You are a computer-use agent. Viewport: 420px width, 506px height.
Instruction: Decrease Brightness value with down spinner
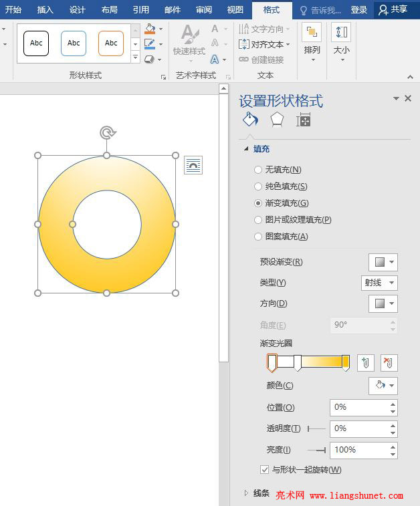pos(393,454)
